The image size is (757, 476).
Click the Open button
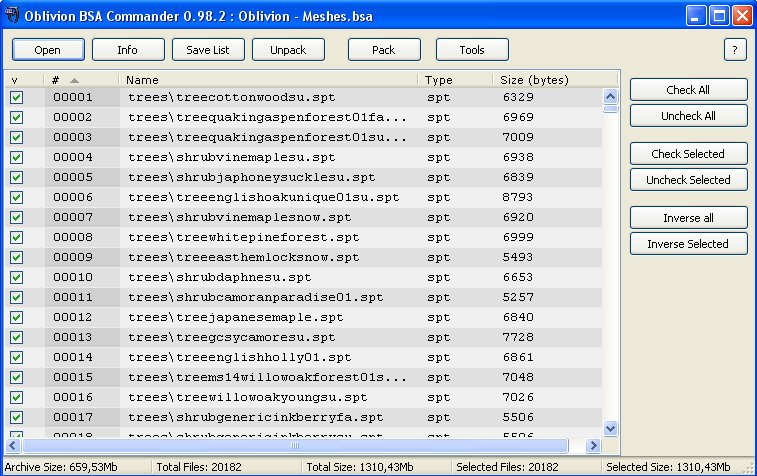[x=48, y=50]
